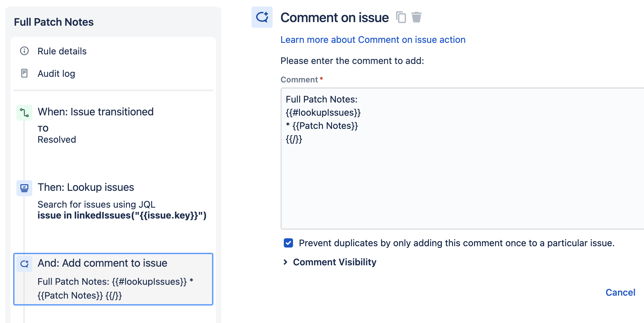Uncheck the prevent duplicate comments option
Image resolution: width=644 pixels, height=323 pixels.
pos(288,243)
